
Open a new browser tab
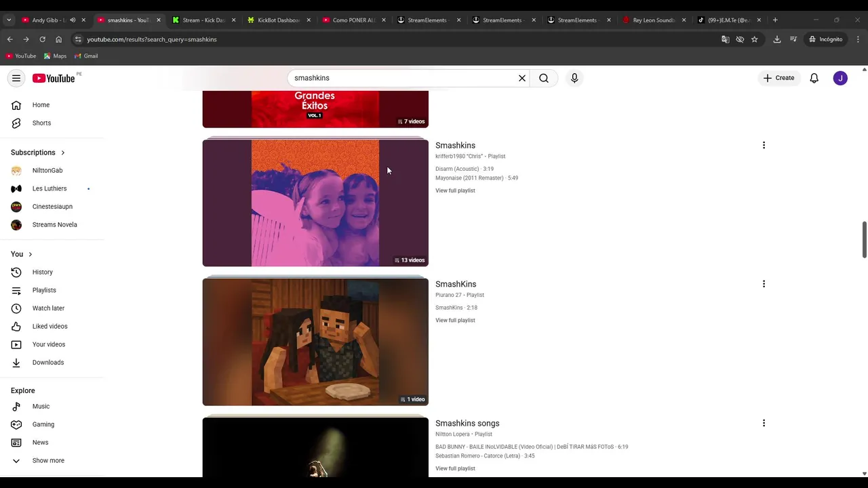coord(775,20)
